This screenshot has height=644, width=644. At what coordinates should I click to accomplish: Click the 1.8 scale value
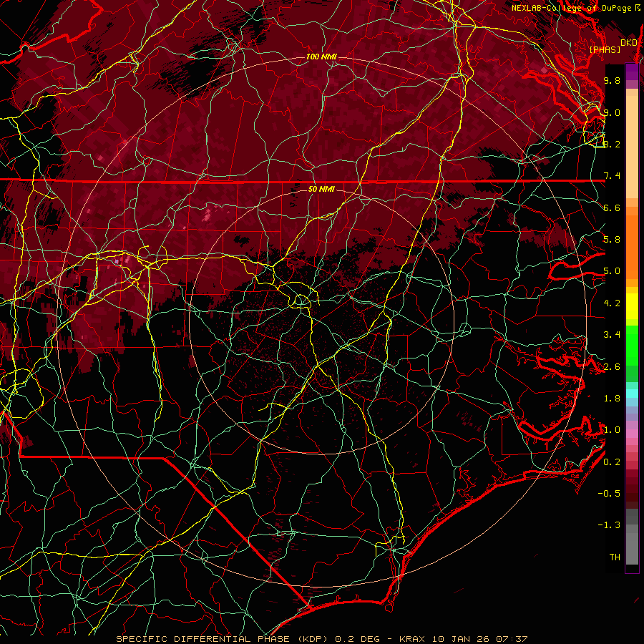[612, 399]
